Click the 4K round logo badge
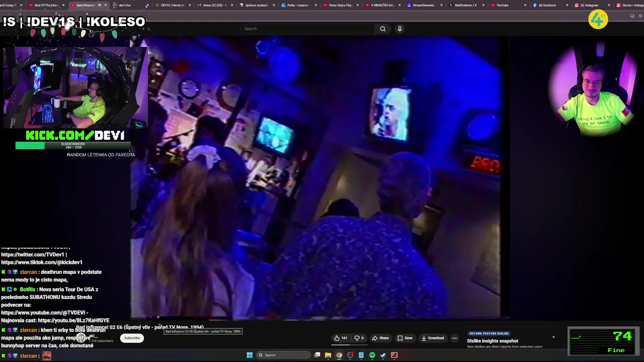 (598, 20)
